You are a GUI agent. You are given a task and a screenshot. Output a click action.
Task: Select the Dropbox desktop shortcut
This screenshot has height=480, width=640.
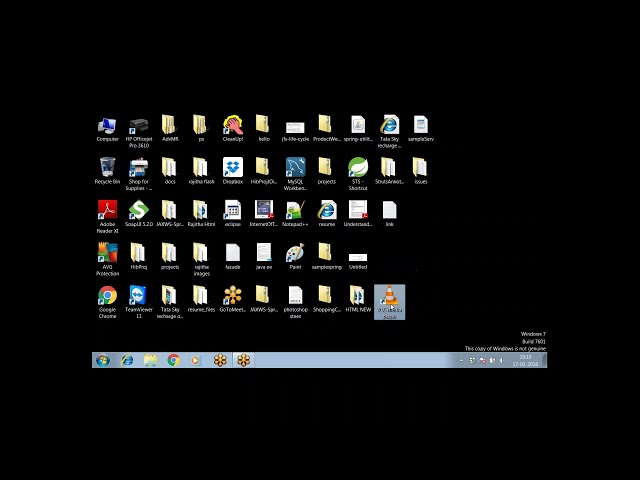point(233,171)
